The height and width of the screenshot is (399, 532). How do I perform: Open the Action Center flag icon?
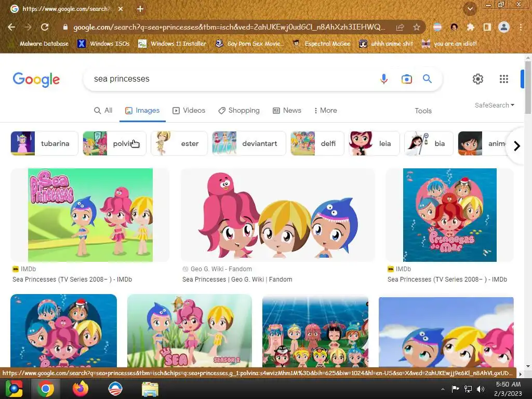coord(455,389)
